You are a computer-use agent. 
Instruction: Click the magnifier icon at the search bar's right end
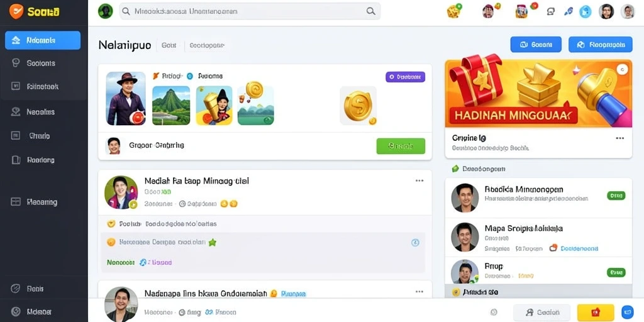[371, 11]
